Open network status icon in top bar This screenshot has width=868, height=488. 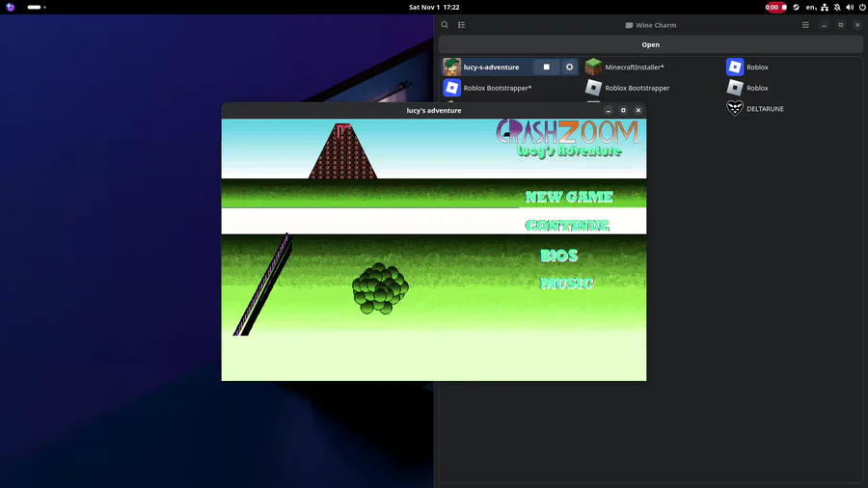tap(825, 7)
